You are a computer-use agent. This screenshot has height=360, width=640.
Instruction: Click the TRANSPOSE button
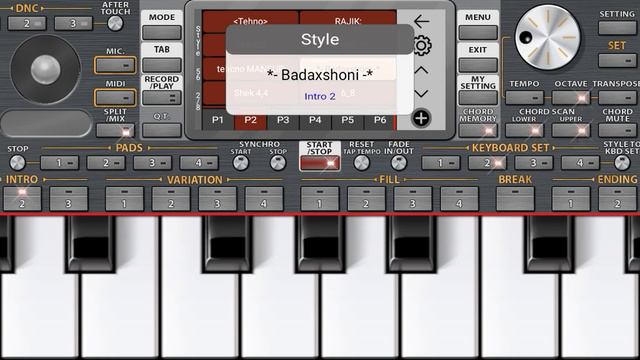[x=617, y=98]
